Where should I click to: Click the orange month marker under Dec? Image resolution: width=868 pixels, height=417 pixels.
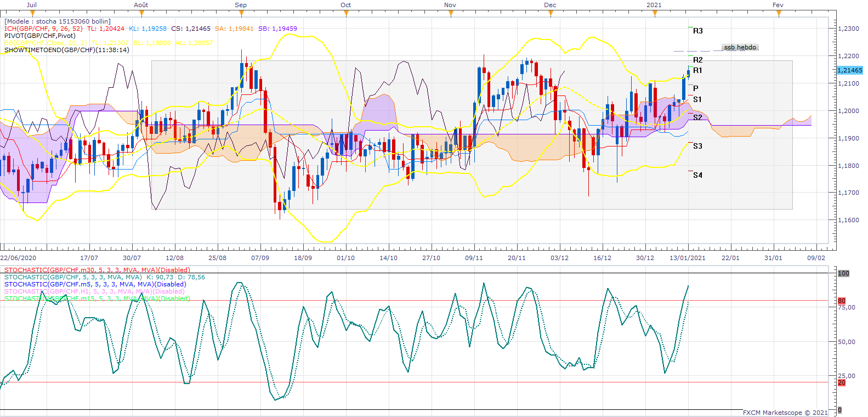point(551,13)
